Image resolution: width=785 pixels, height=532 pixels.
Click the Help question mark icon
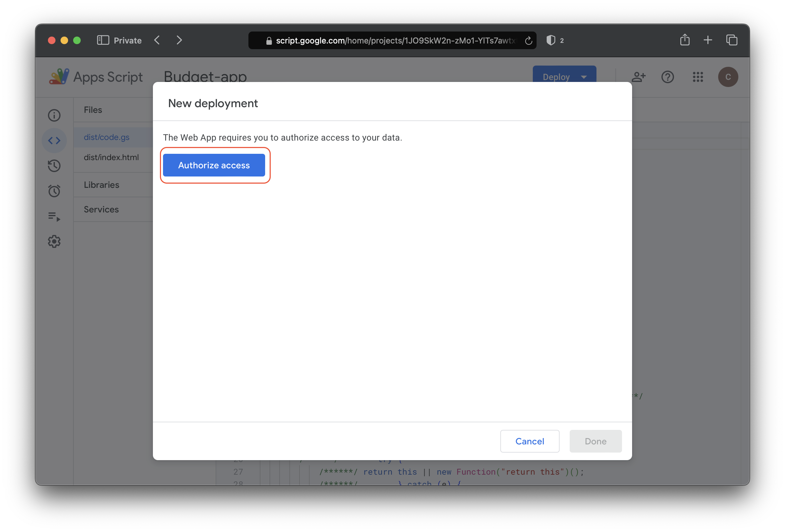click(667, 77)
